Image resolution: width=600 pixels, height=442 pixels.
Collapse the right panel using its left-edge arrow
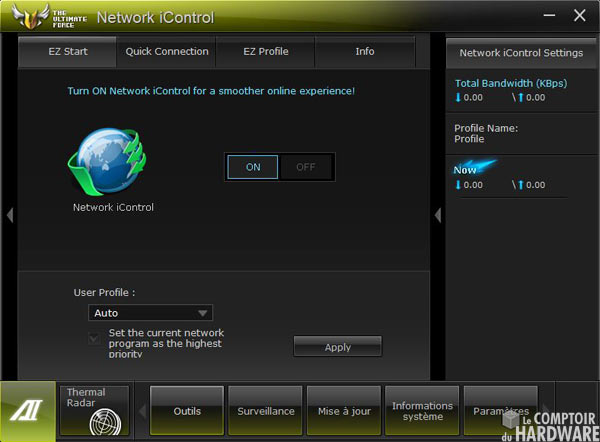point(437,215)
